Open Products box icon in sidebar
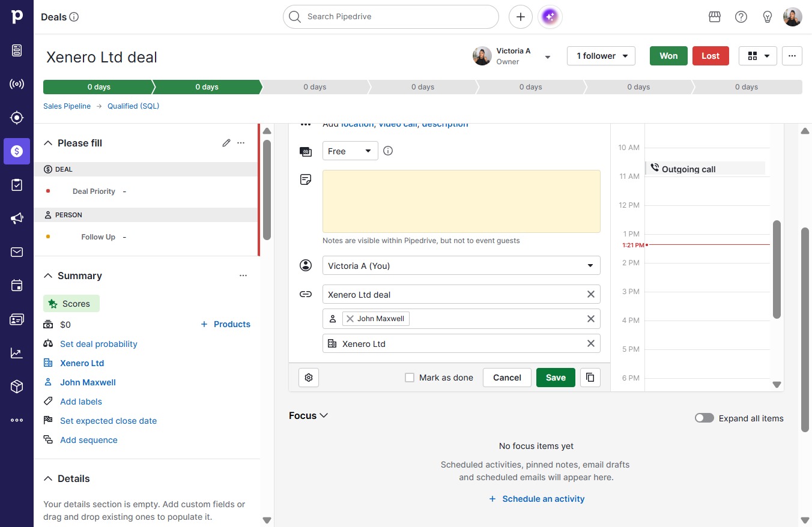 coord(17,387)
